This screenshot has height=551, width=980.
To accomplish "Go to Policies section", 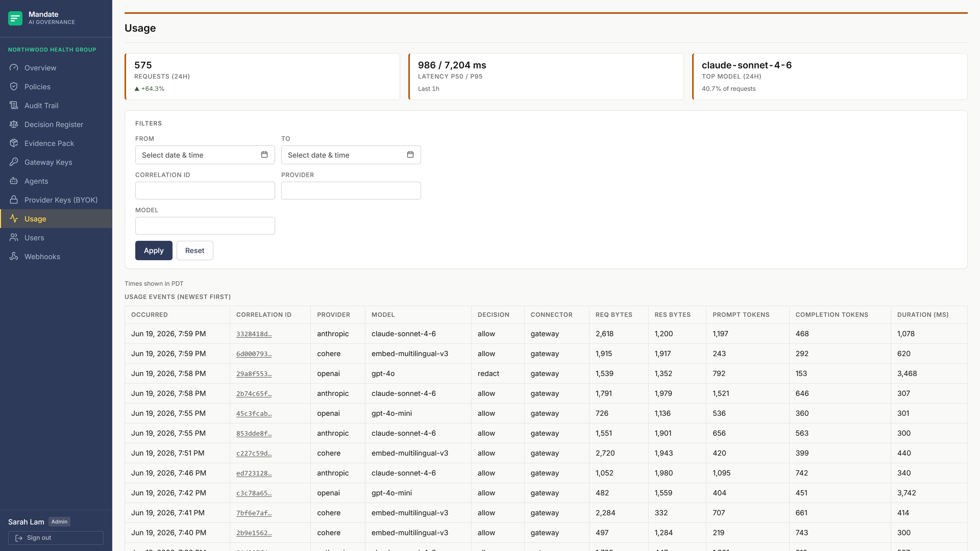I will click(56, 87).
